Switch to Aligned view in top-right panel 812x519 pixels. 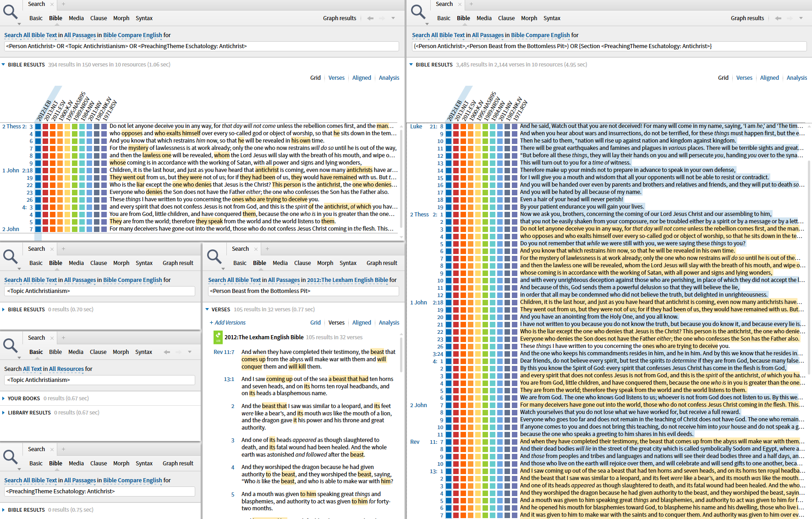tap(769, 78)
